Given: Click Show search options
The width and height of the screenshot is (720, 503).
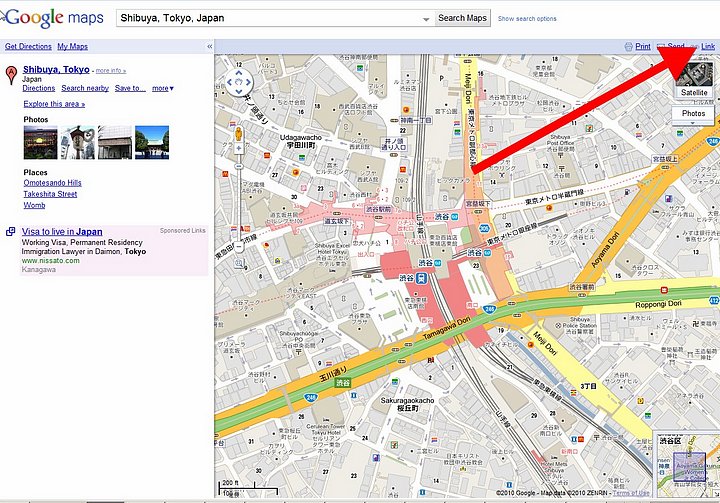Looking at the screenshot, I should tap(527, 19).
